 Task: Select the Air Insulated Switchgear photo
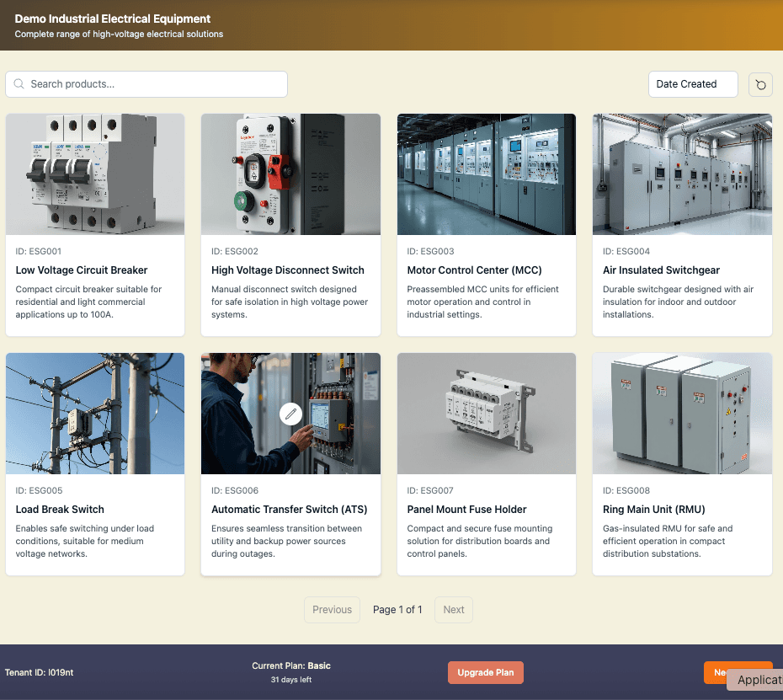(x=682, y=174)
